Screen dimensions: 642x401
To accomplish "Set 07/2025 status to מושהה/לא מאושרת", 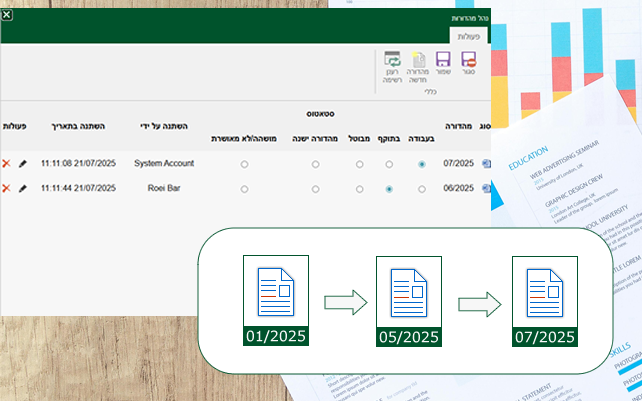I will pos(244,163).
